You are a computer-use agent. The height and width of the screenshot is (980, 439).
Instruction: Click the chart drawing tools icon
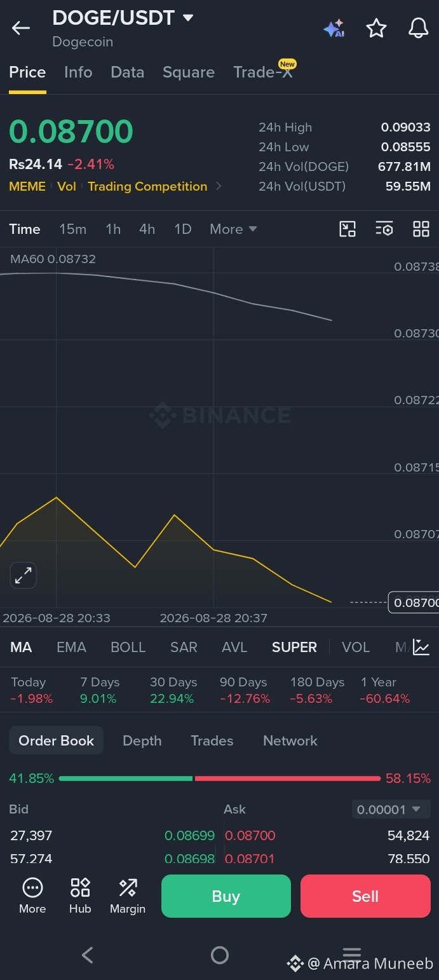pyautogui.click(x=348, y=229)
